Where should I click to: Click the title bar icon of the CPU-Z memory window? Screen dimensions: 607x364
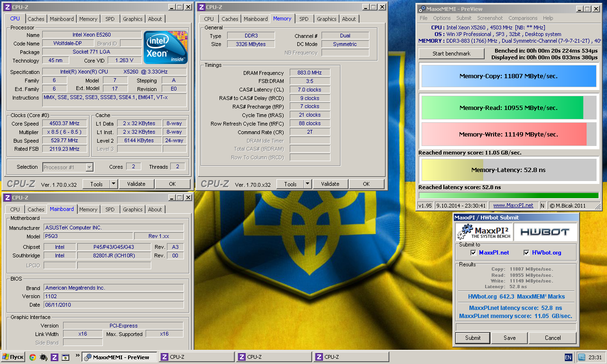pyautogui.click(x=202, y=7)
